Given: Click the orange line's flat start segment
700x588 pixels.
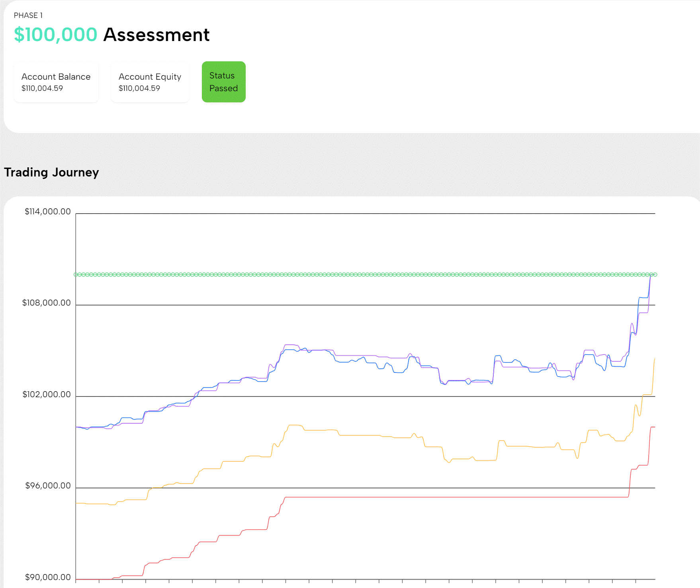Looking at the screenshot, I should (x=92, y=504).
